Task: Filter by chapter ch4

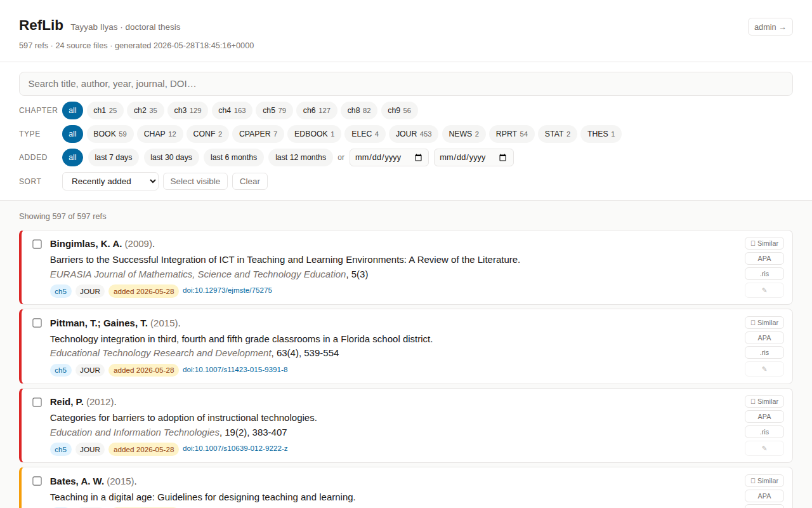Action: (x=232, y=110)
